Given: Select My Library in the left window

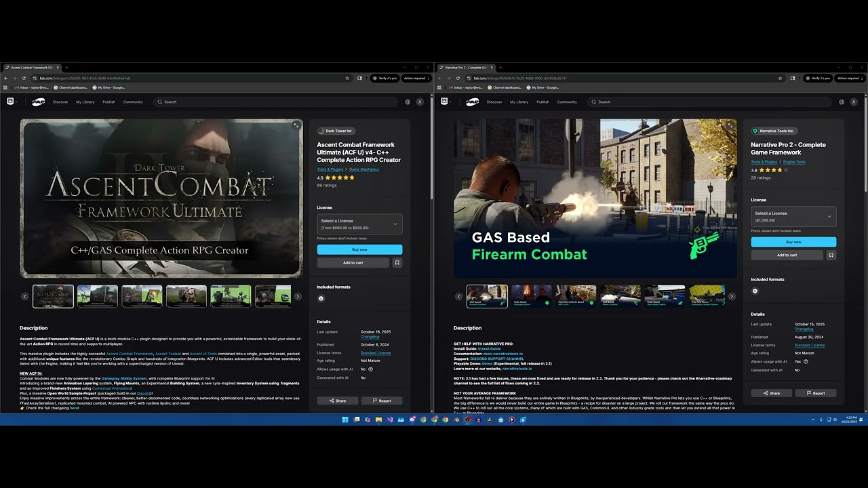Looking at the screenshot, I should pos(85,102).
